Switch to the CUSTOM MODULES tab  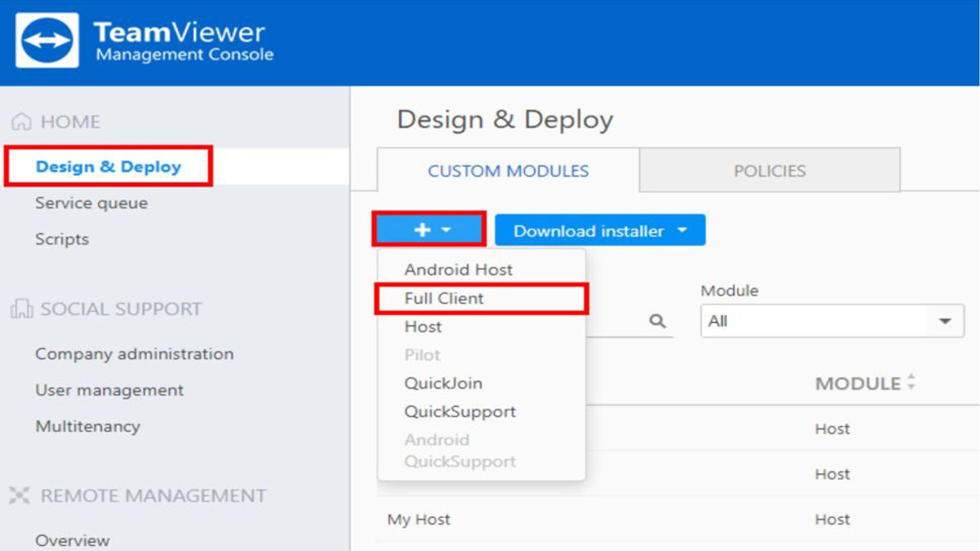(508, 171)
